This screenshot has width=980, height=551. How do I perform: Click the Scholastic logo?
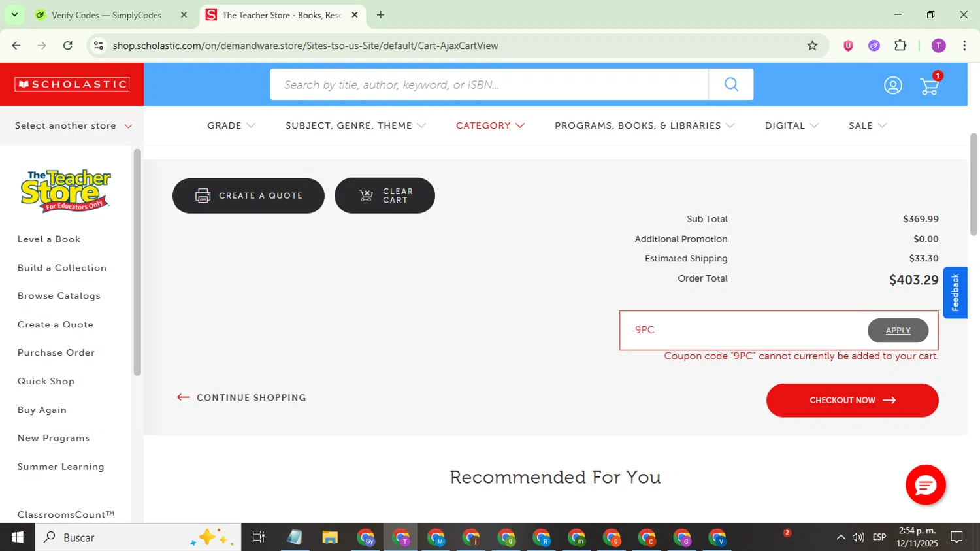72,84
